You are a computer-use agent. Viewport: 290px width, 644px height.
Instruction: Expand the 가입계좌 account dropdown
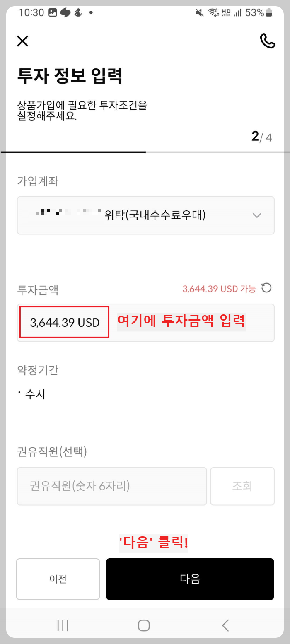[257, 215]
